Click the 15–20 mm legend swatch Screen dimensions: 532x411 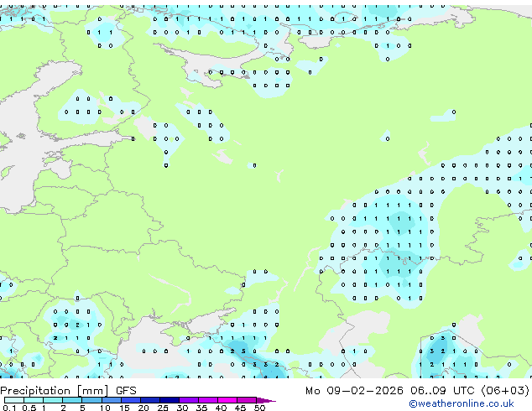[131, 400]
